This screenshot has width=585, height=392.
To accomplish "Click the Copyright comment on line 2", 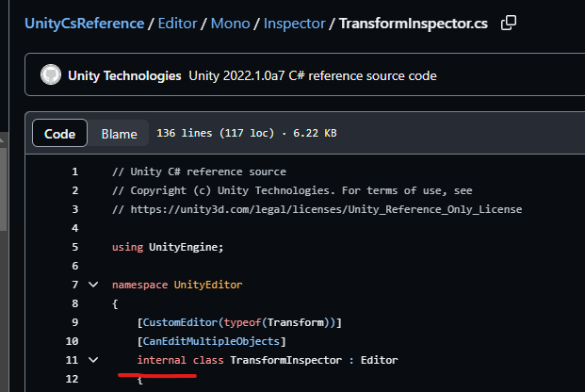I will pyautogui.click(x=292, y=190).
